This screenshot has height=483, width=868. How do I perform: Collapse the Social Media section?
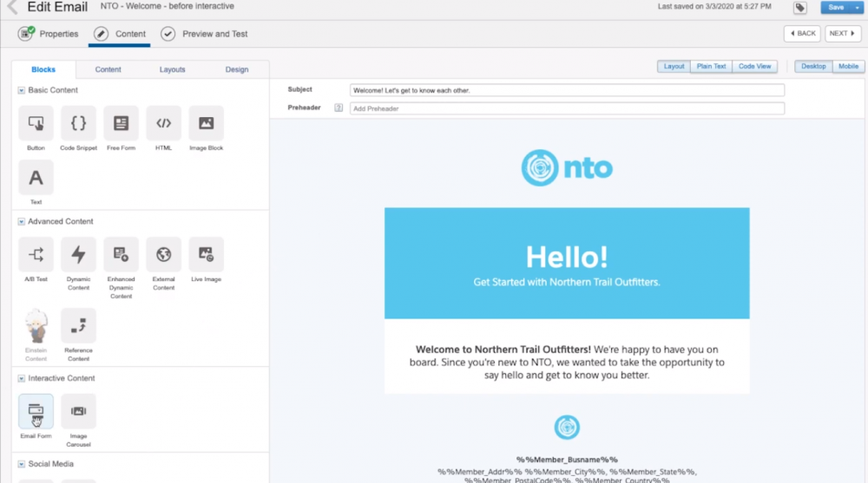(x=21, y=464)
